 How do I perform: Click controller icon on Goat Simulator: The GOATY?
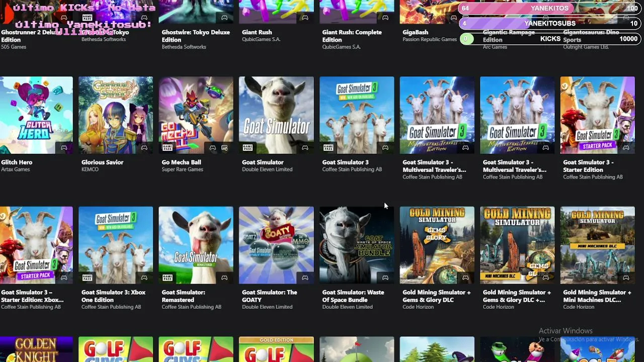click(x=305, y=278)
